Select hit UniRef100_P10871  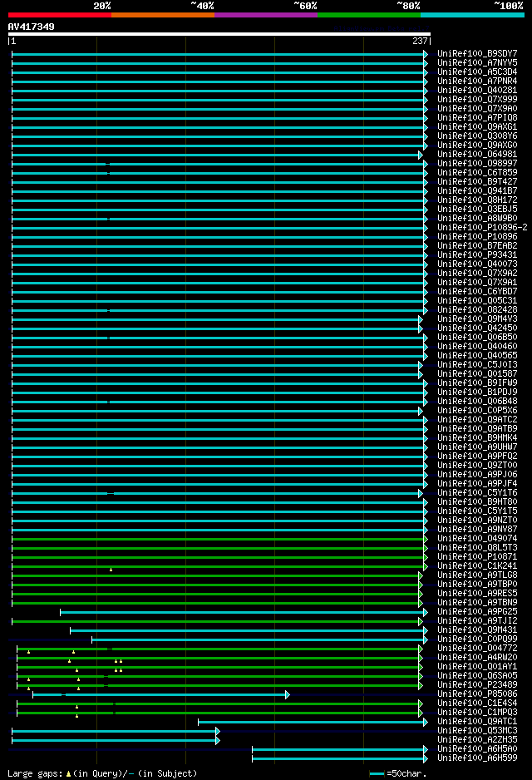tap(477, 557)
